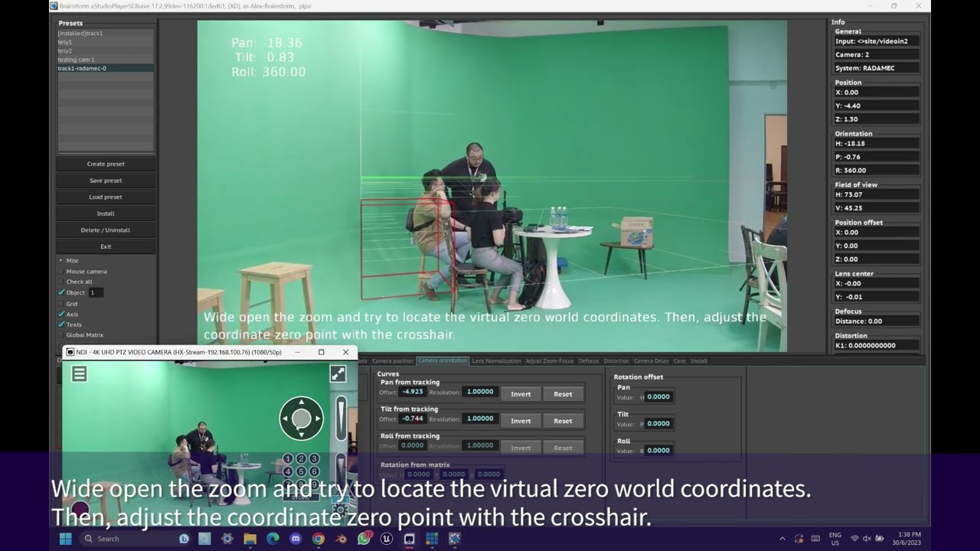Click Defocus Distance value field

(x=877, y=321)
